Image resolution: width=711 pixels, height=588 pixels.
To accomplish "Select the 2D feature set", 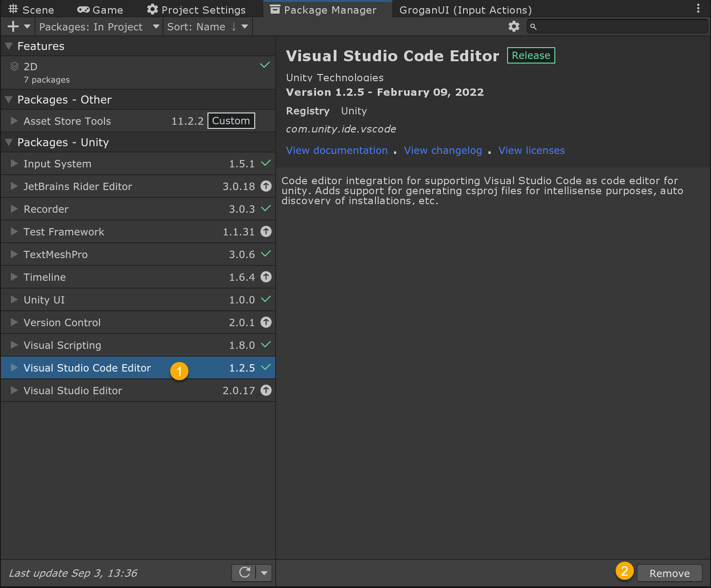I will pos(138,73).
